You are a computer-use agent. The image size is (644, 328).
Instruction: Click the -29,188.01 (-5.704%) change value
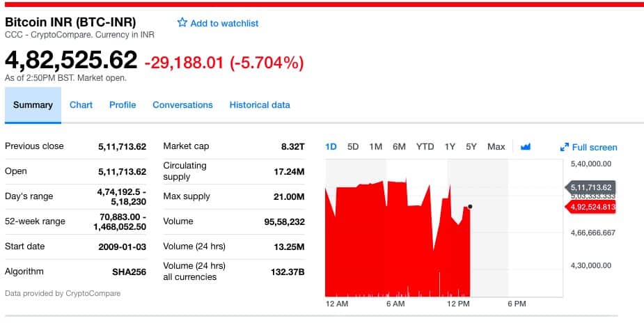pyautogui.click(x=224, y=63)
